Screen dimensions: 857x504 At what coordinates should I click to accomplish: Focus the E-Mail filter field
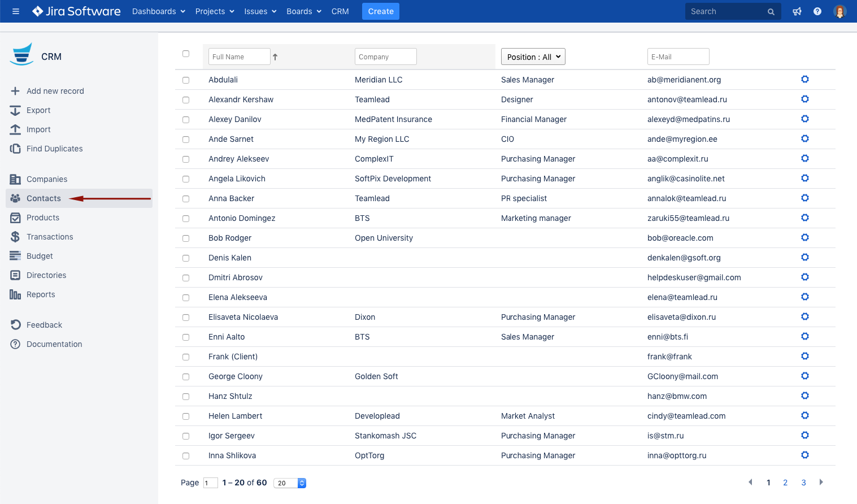pyautogui.click(x=678, y=57)
